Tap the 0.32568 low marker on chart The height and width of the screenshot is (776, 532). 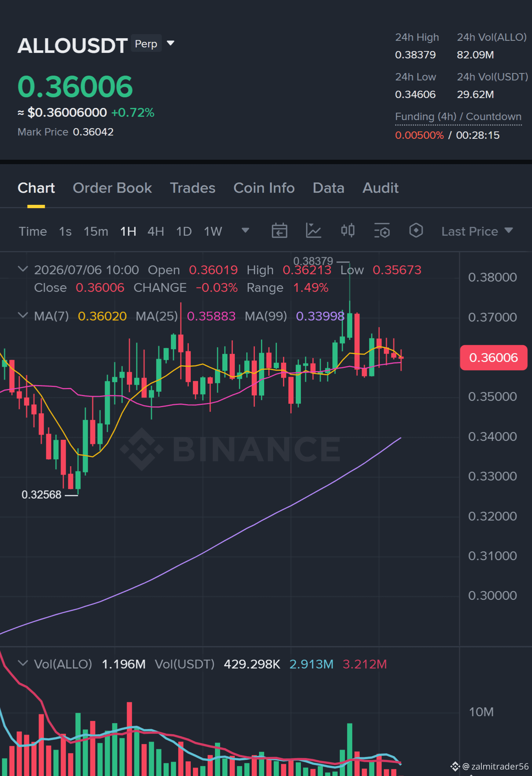click(41, 494)
